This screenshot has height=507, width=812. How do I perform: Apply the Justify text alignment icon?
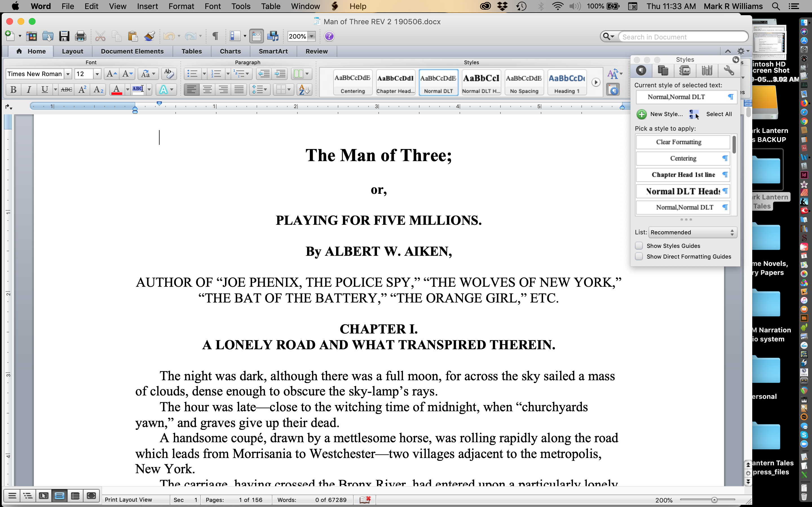click(x=239, y=90)
